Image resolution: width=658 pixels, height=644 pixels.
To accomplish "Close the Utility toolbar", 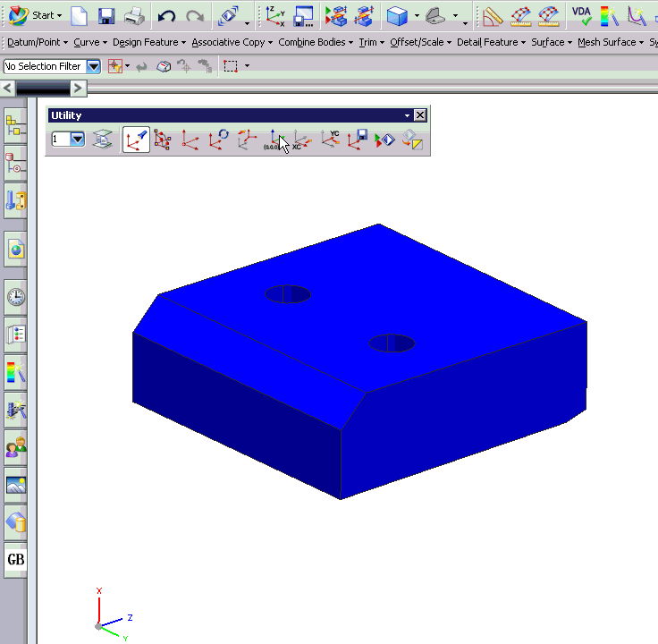I will coord(420,115).
